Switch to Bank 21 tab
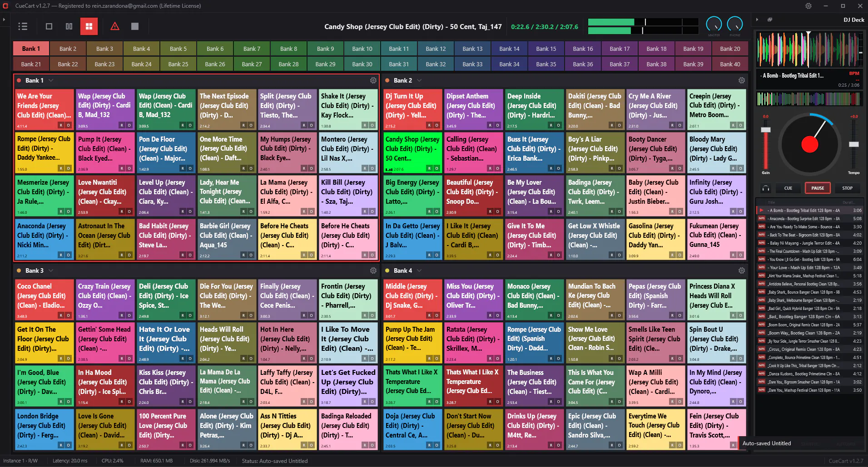Screen dimensions: 868x467 point(31,64)
